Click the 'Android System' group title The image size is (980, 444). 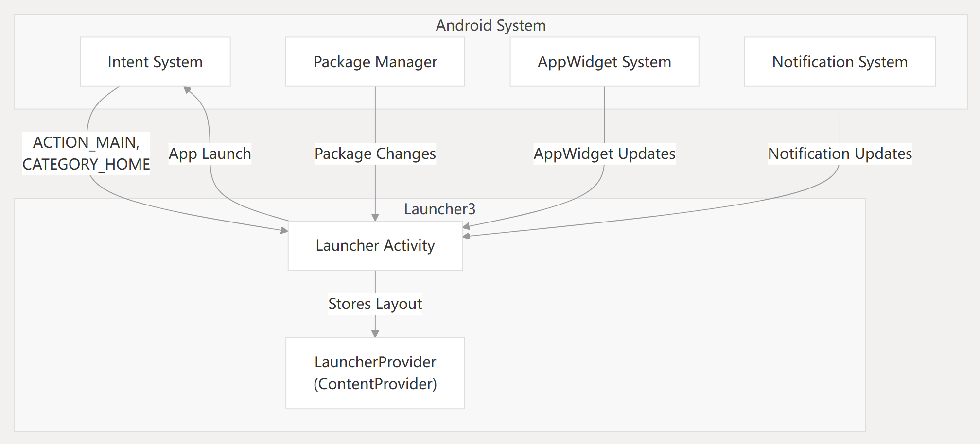coord(491,25)
